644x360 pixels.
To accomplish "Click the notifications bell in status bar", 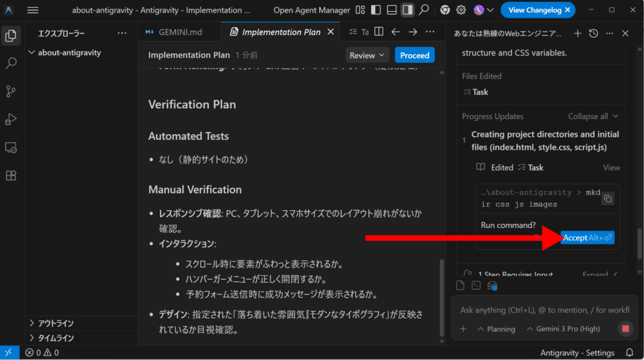I will (629, 352).
